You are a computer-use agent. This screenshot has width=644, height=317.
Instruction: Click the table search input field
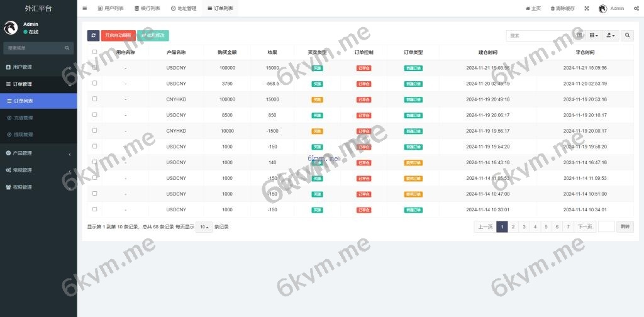tap(541, 36)
